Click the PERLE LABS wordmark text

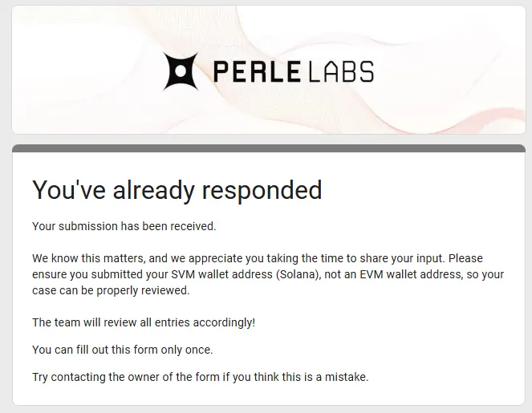294,71
